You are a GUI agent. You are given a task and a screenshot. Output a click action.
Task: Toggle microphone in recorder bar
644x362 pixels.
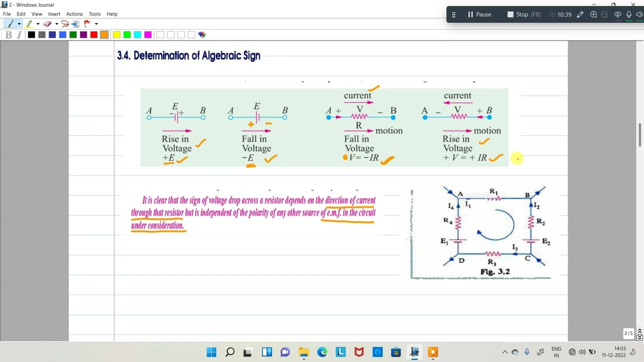629,15
